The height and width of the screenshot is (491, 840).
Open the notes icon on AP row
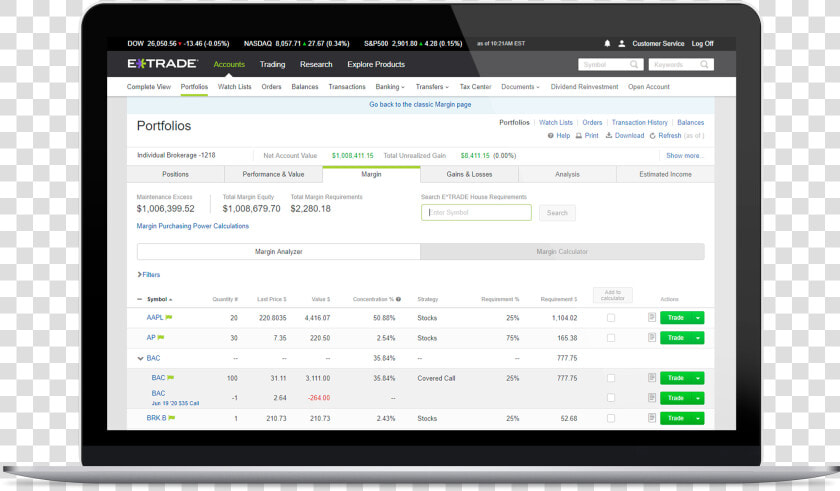pyautogui.click(x=651, y=337)
